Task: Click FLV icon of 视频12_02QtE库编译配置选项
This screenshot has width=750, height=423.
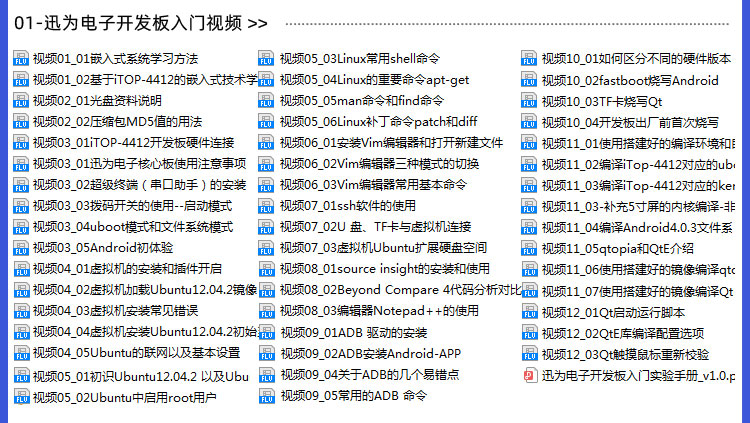Action: (x=529, y=333)
